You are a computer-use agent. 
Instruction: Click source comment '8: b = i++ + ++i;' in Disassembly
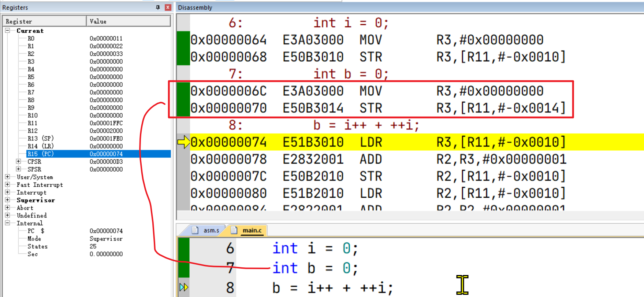324,125
